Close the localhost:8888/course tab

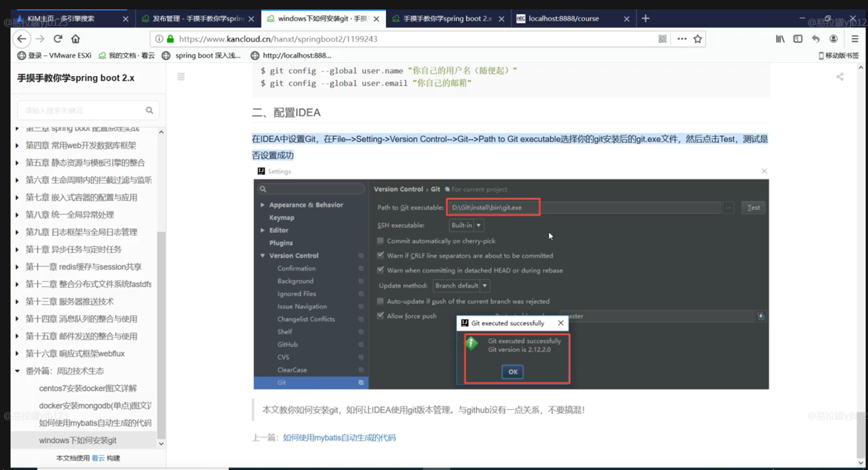(627, 19)
